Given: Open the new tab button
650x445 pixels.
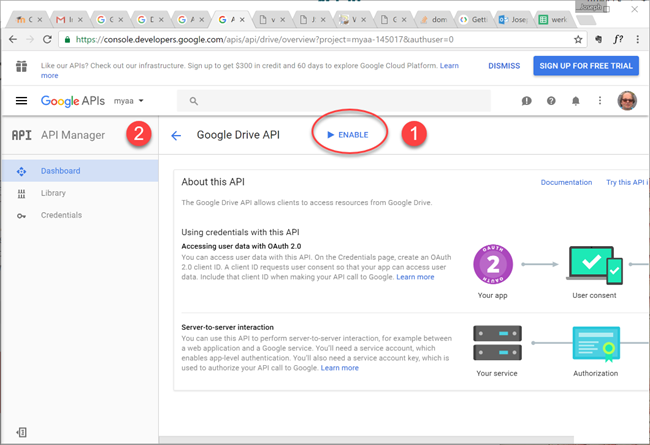Looking at the screenshot, I should 586,20.
